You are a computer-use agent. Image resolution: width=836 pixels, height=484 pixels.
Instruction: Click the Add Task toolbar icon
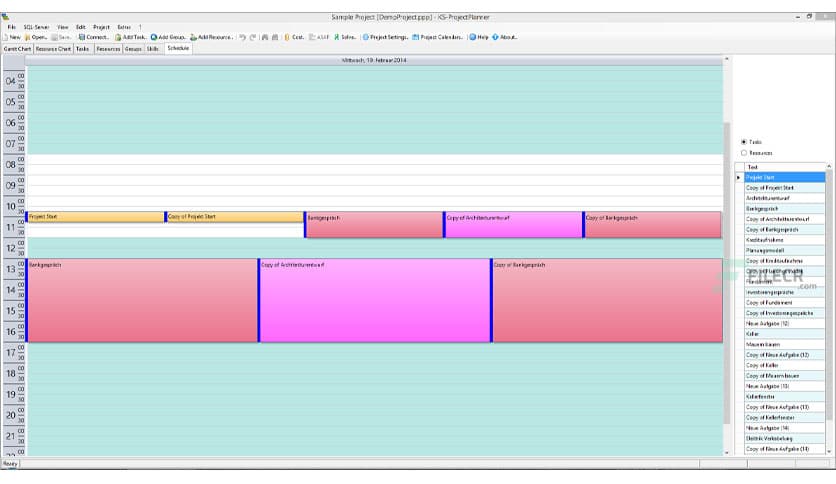coord(118,37)
